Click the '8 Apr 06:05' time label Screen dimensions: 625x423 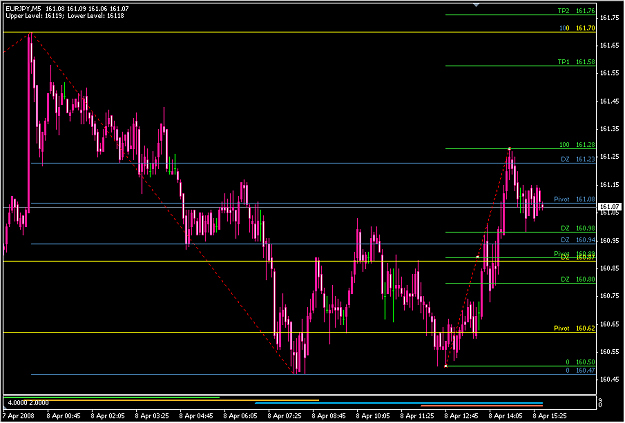241,416
